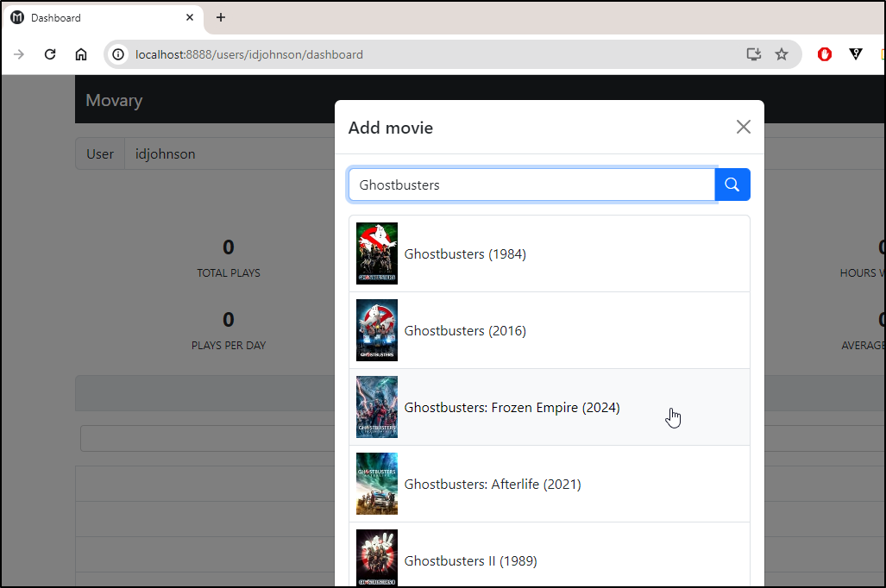Click the Ghostbusters (2016) poster thumbnail
The image size is (886, 588).
coord(377,330)
